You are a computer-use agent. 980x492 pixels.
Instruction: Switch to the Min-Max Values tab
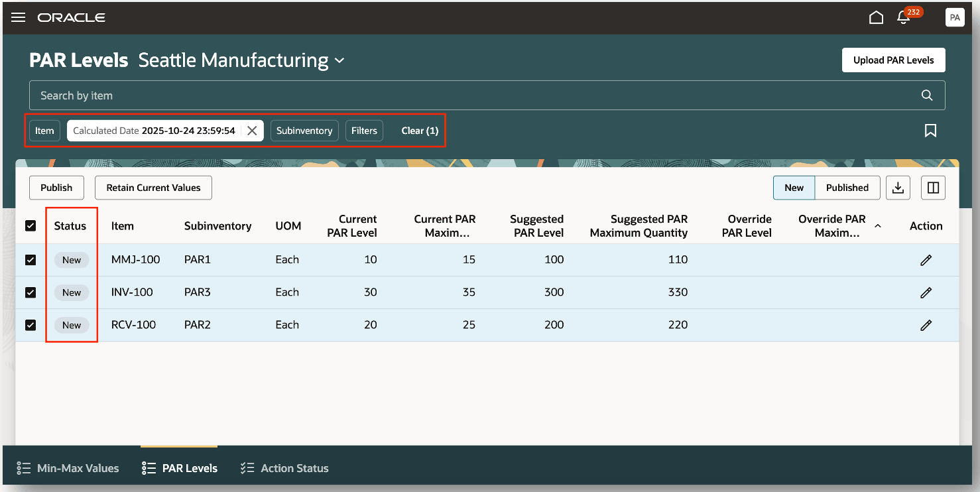[68, 468]
